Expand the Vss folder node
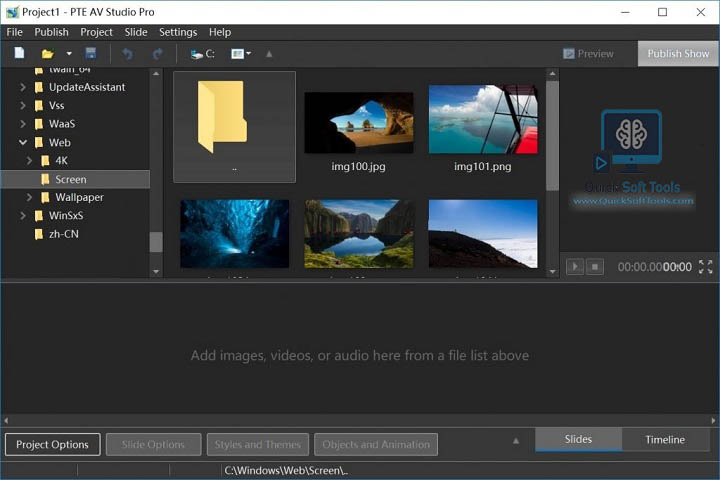 coord(22,105)
